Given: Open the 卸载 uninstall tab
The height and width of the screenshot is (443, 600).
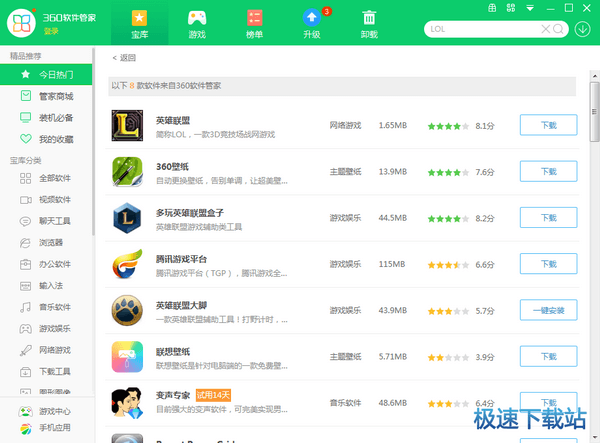Looking at the screenshot, I should coord(369,23).
